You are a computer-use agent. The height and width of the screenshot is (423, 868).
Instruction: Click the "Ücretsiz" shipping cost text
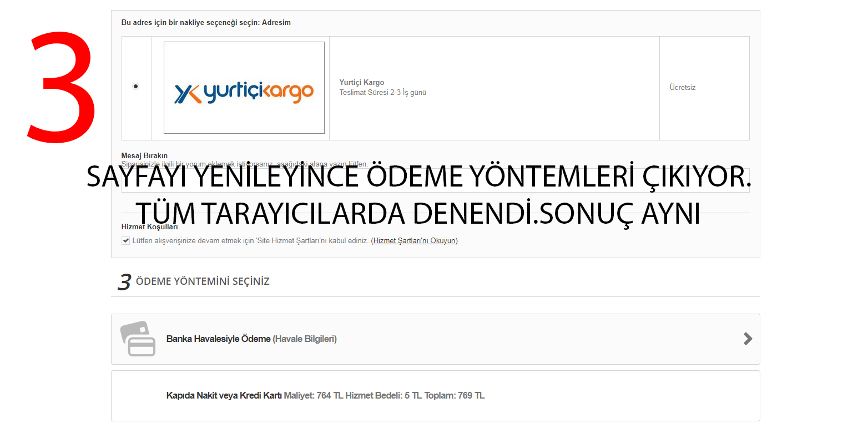[683, 88]
